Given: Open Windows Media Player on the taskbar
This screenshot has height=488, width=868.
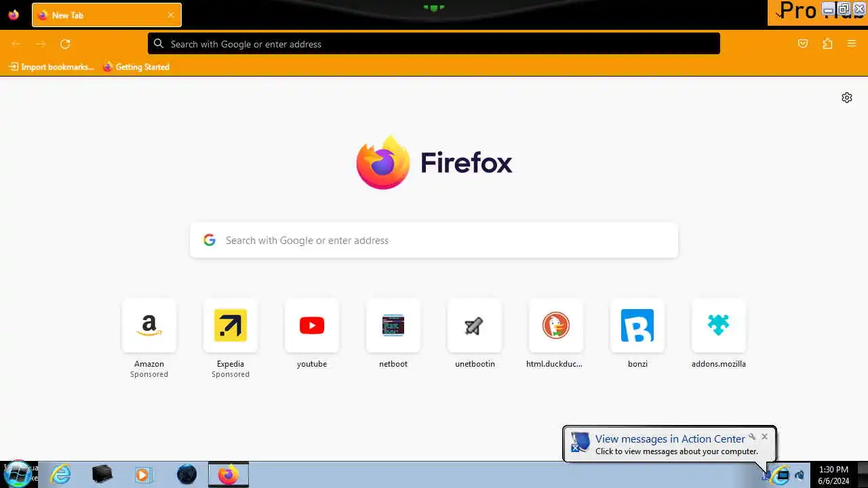Looking at the screenshot, I should [144, 474].
